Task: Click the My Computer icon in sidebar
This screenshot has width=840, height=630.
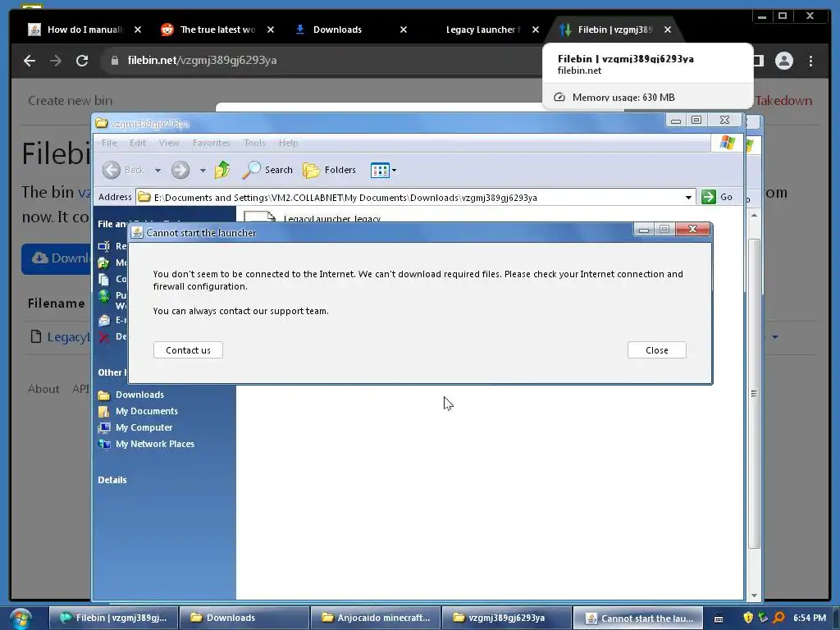Action: tap(104, 427)
